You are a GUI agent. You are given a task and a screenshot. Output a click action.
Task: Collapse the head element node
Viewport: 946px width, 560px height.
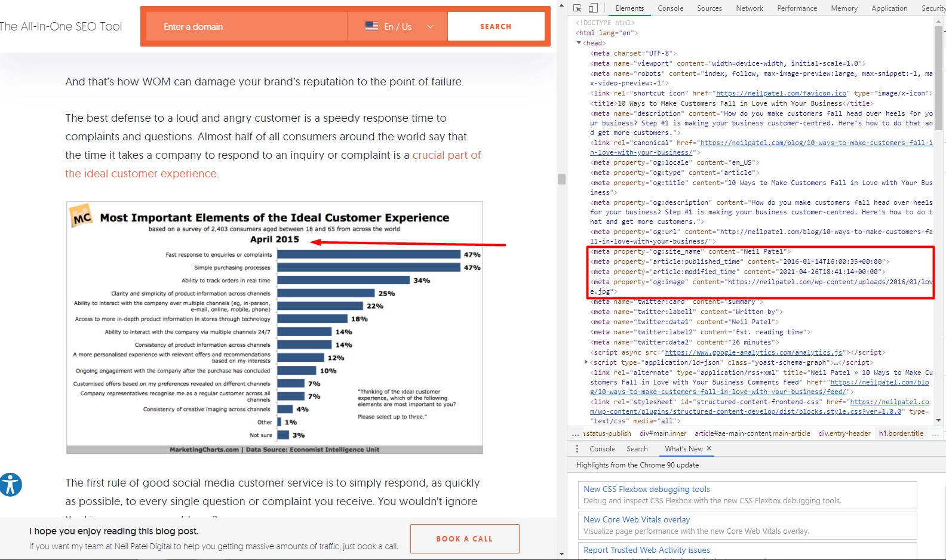tap(579, 43)
